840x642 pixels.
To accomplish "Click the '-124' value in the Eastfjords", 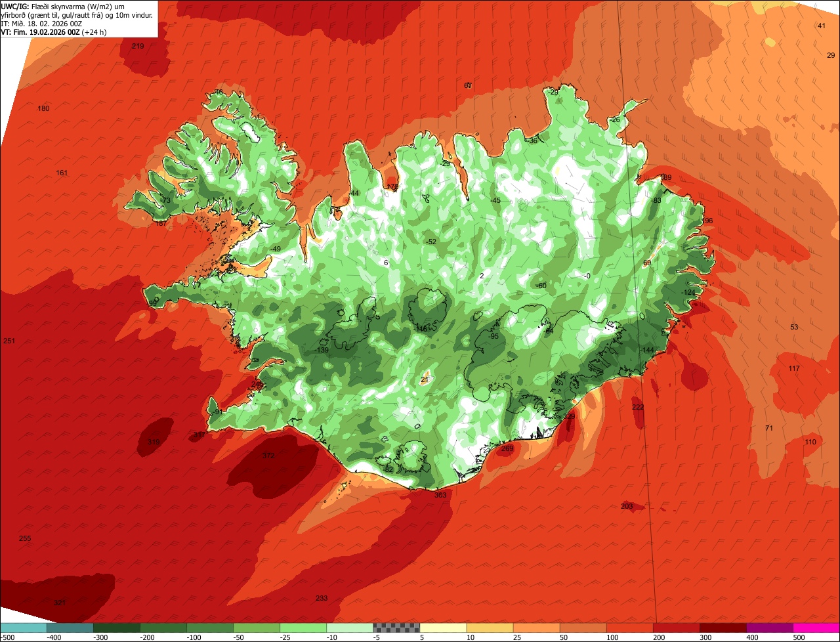I will 688,292.
